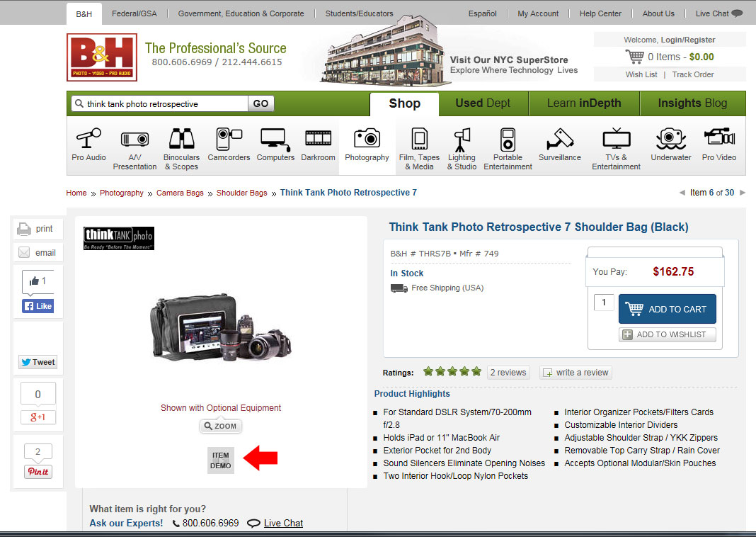Switch to the Used Dept tab
This screenshot has height=537, width=756.
click(483, 103)
